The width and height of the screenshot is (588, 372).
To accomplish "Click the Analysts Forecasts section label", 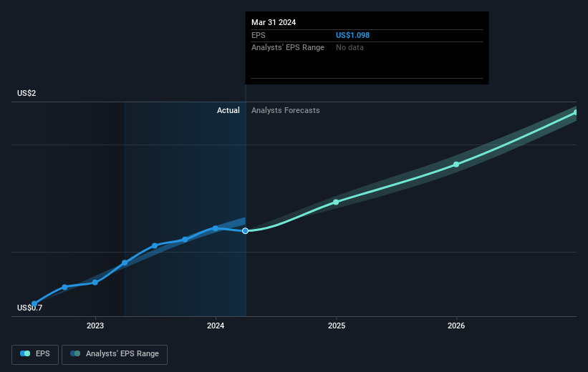I will pyautogui.click(x=285, y=110).
